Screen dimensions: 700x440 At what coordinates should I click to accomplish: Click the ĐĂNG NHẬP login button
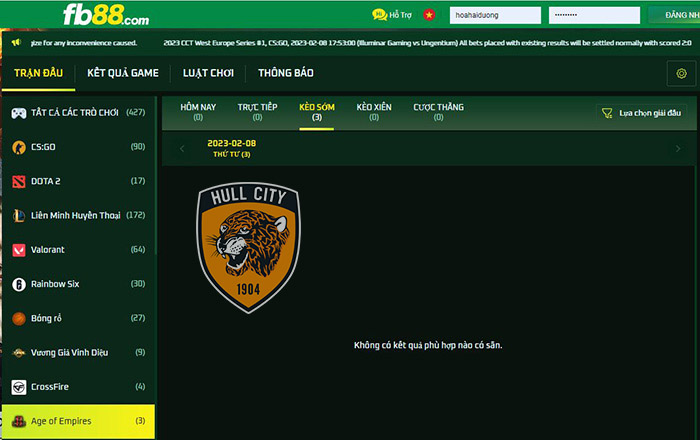(676, 15)
